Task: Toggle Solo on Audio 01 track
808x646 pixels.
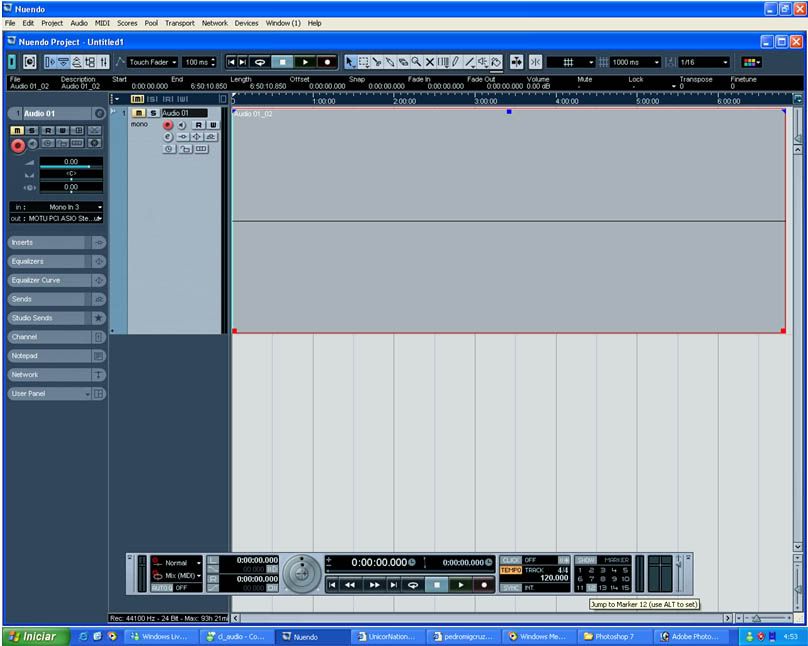Action: pos(153,113)
